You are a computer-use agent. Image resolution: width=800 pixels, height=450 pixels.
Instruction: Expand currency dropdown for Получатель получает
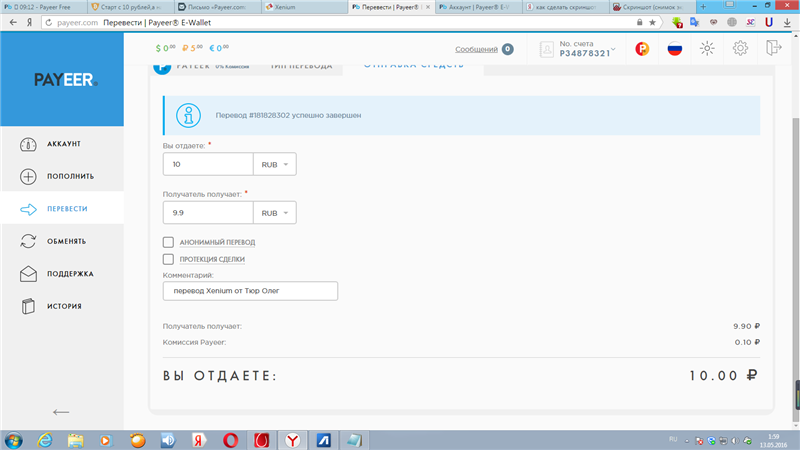[275, 213]
